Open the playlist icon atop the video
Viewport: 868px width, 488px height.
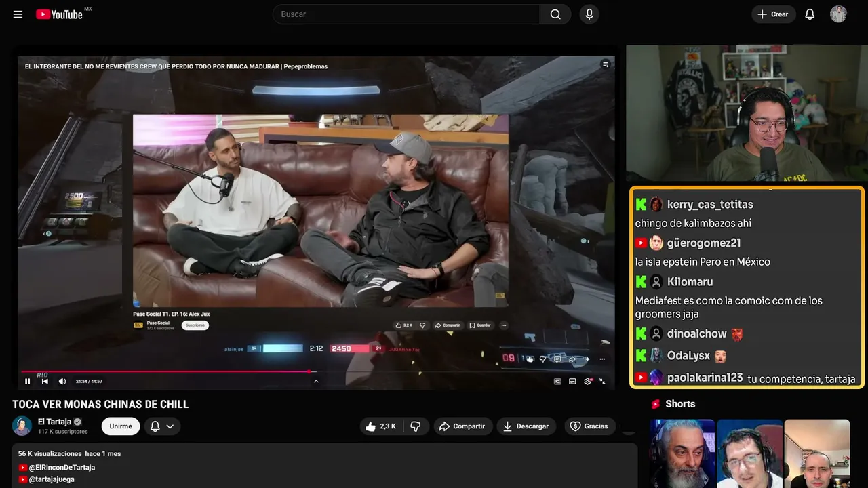tap(606, 64)
